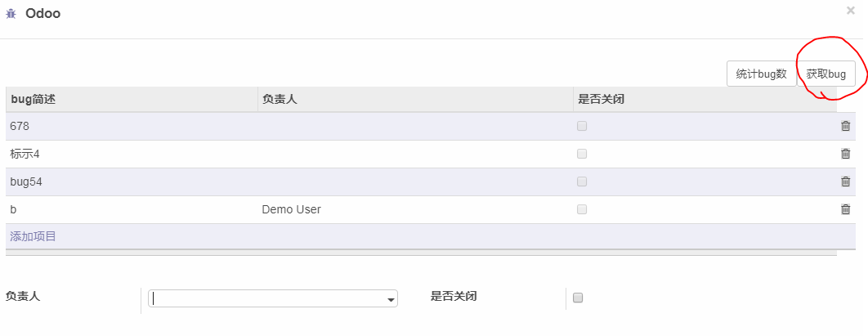Click the Odoo bug icon in header
Screen dimensions: 868x336
click(x=11, y=15)
